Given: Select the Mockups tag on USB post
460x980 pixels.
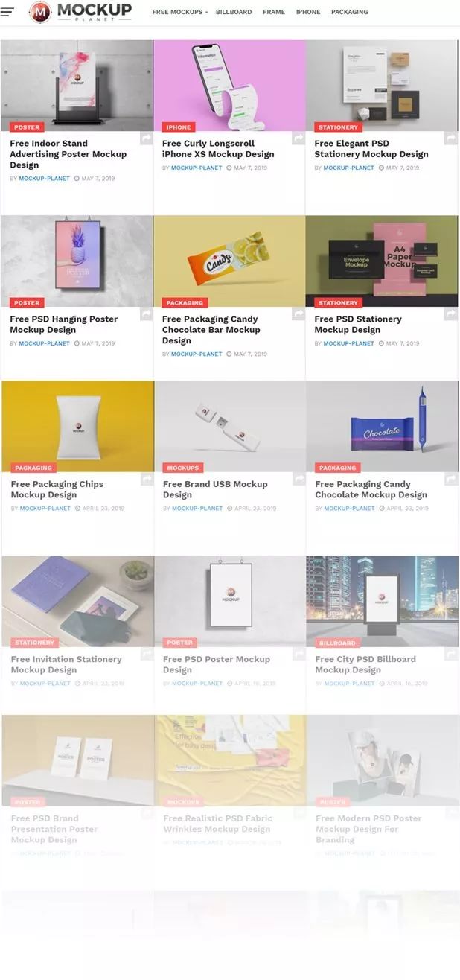Looking at the screenshot, I should click(182, 468).
